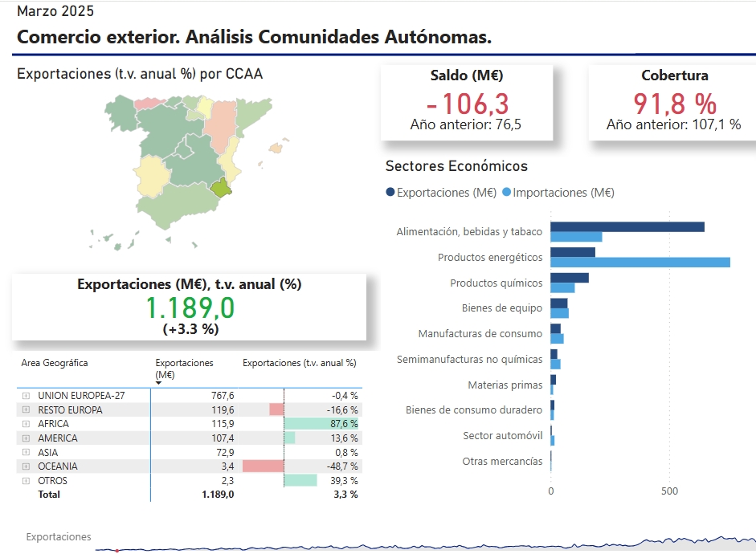Click the plus icon beside AMERICA
The width and height of the screenshot is (756, 554).
(x=26, y=438)
